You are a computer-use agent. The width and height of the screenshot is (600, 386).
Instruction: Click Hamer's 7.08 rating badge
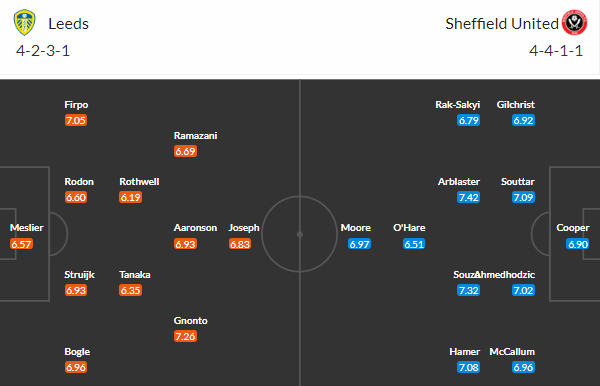click(x=468, y=367)
